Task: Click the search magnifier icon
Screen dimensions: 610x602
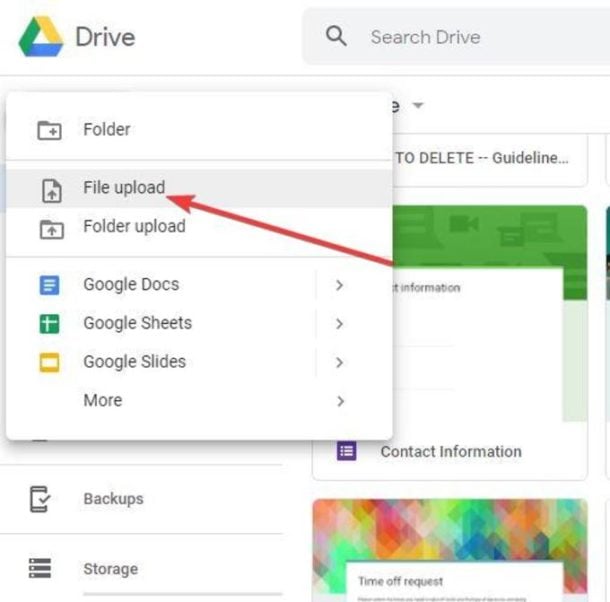Action: 336,37
